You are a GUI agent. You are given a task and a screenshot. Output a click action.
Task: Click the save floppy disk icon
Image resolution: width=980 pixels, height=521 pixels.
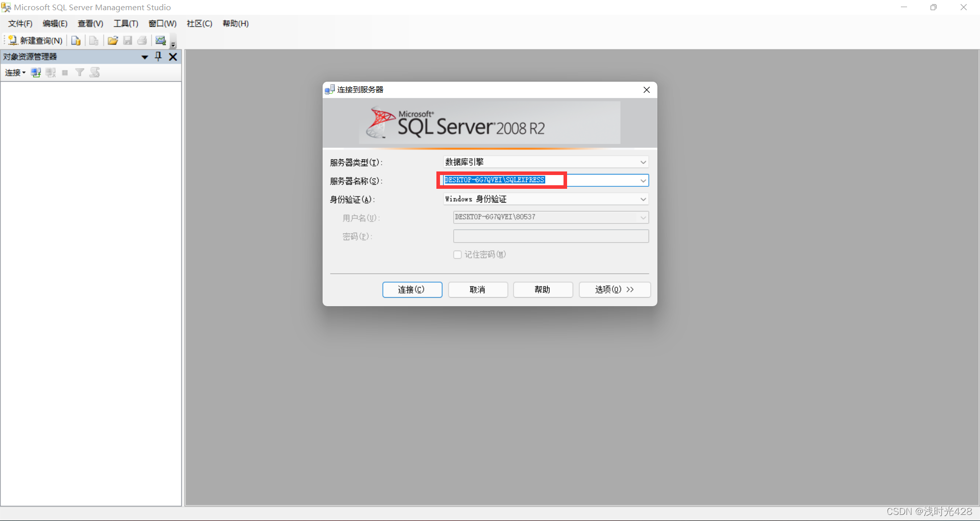128,40
